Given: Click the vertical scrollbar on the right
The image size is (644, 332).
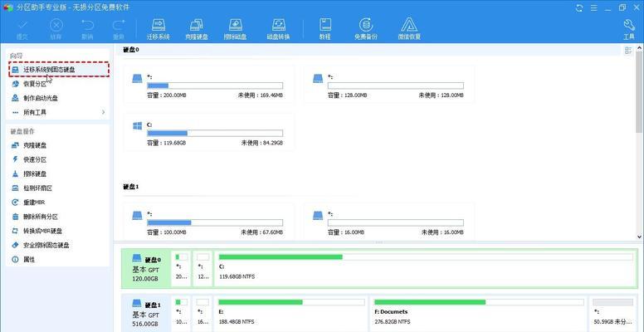Looking at the screenshot, I should (x=638, y=100).
